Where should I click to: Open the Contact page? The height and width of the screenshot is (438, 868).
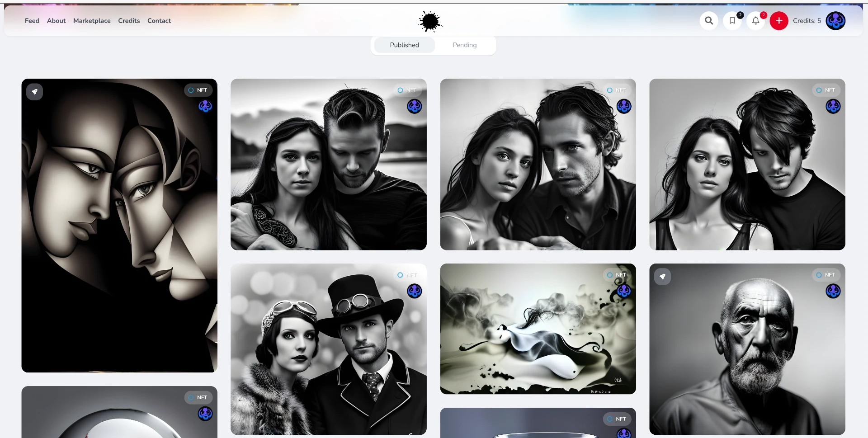(x=159, y=21)
